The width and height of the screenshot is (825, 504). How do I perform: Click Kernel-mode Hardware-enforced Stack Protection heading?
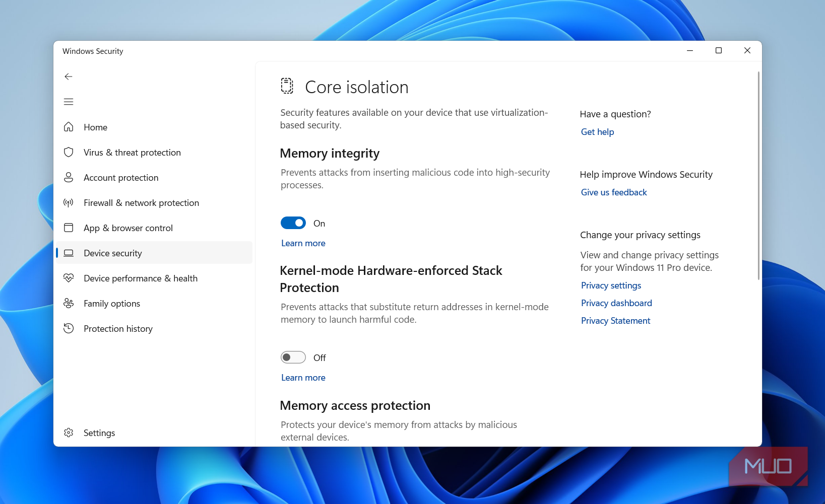pos(391,279)
